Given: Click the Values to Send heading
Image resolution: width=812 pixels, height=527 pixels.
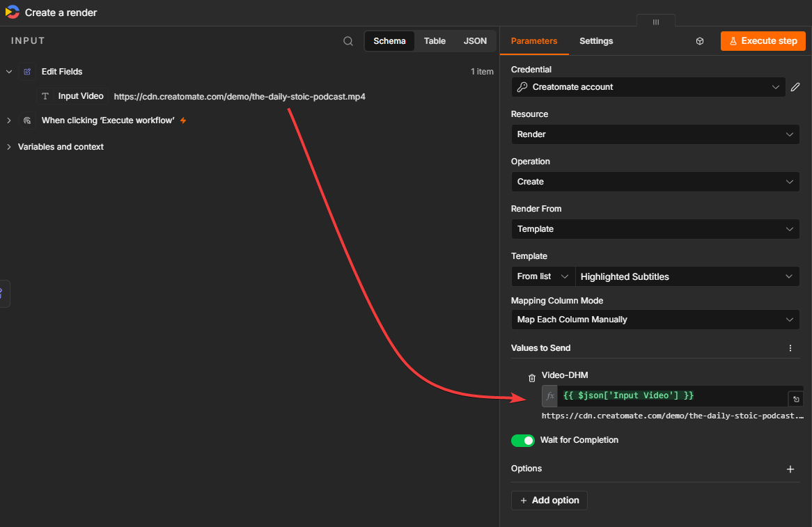Looking at the screenshot, I should (540, 348).
